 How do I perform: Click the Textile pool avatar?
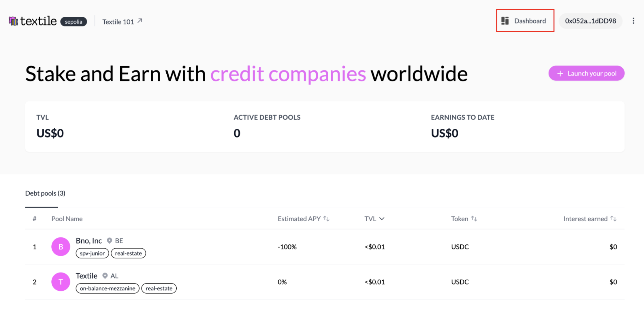61,282
